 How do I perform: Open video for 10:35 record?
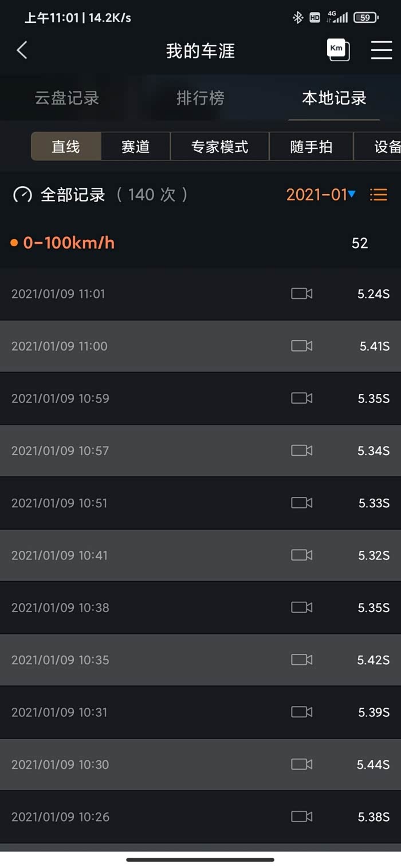point(301,660)
